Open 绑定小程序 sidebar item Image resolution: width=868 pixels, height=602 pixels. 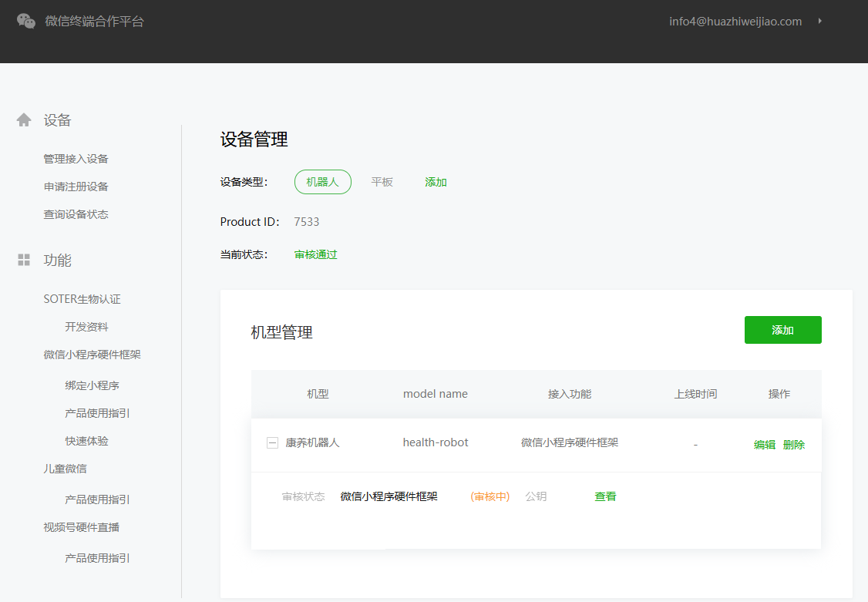click(92, 385)
